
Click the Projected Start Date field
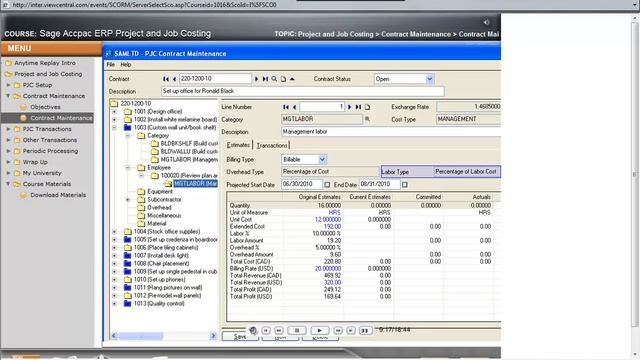pos(302,184)
